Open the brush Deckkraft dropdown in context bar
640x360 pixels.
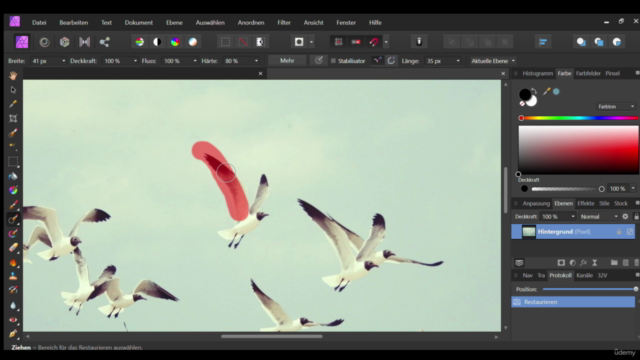click(135, 61)
